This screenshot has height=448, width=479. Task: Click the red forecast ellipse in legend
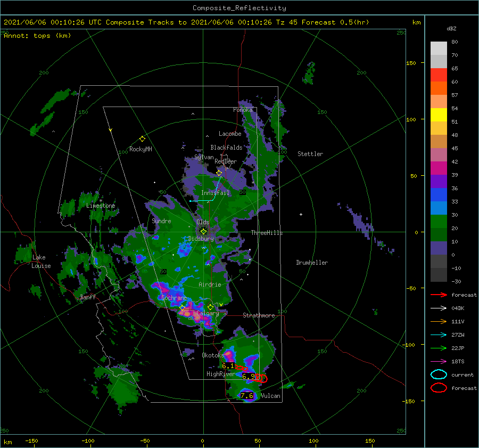439,388
